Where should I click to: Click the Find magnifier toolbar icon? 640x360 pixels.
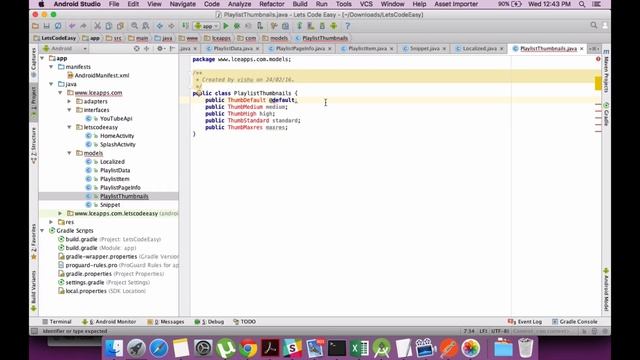pos(134,26)
